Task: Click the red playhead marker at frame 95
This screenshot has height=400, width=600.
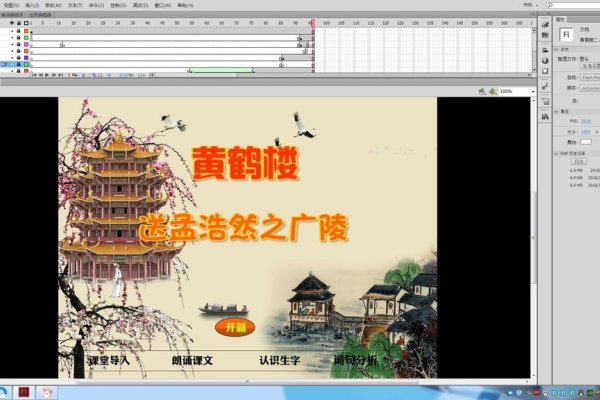Action: pos(313,23)
